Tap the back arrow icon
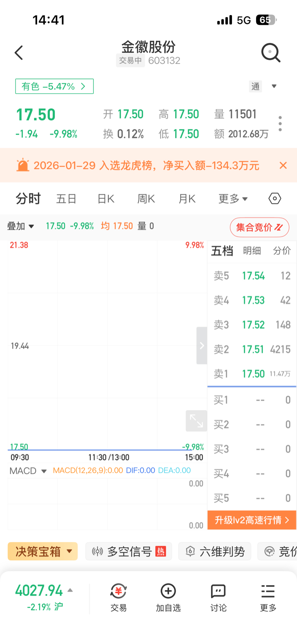The height and width of the screenshot is (644, 297). coord(19,53)
